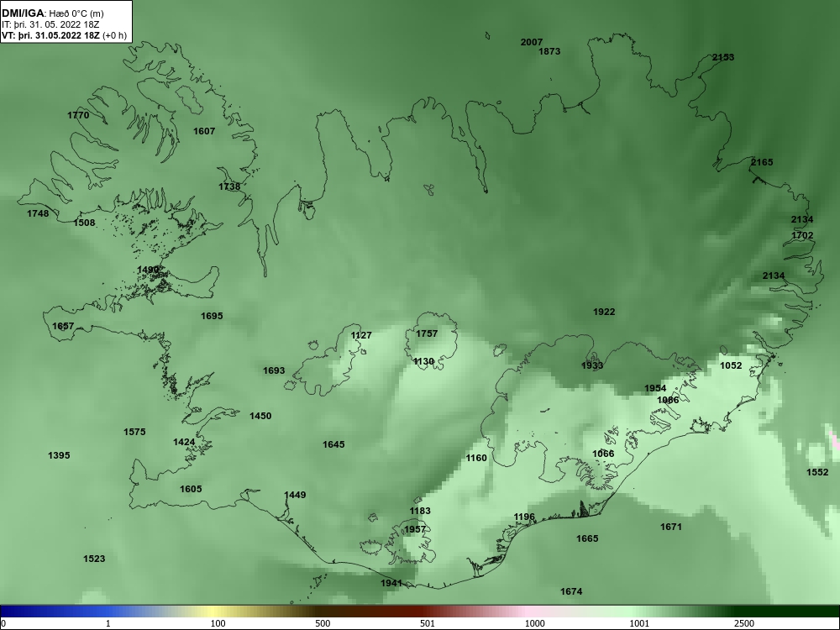Click the 1665 sea value
Screen dimensions: 840x630
point(587,539)
